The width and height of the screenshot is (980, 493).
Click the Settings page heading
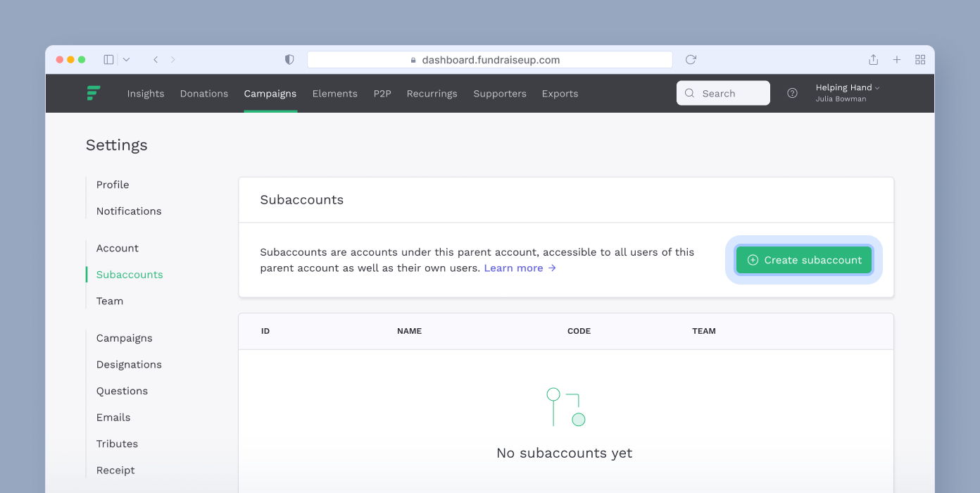pyautogui.click(x=117, y=145)
